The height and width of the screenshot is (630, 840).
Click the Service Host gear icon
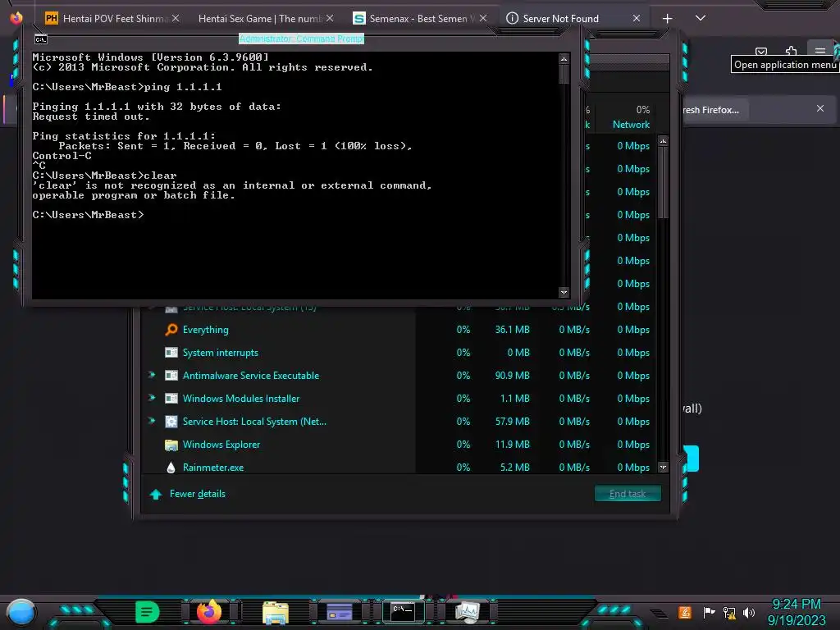[x=171, y=422]
